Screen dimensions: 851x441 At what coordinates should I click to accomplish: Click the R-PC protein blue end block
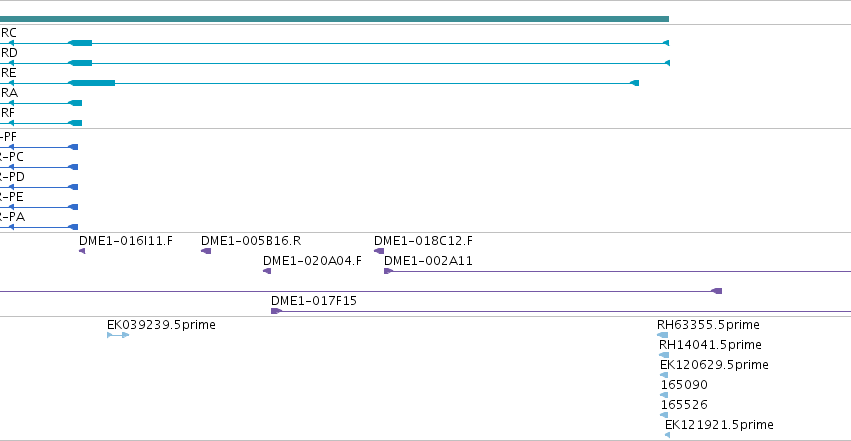73,167
